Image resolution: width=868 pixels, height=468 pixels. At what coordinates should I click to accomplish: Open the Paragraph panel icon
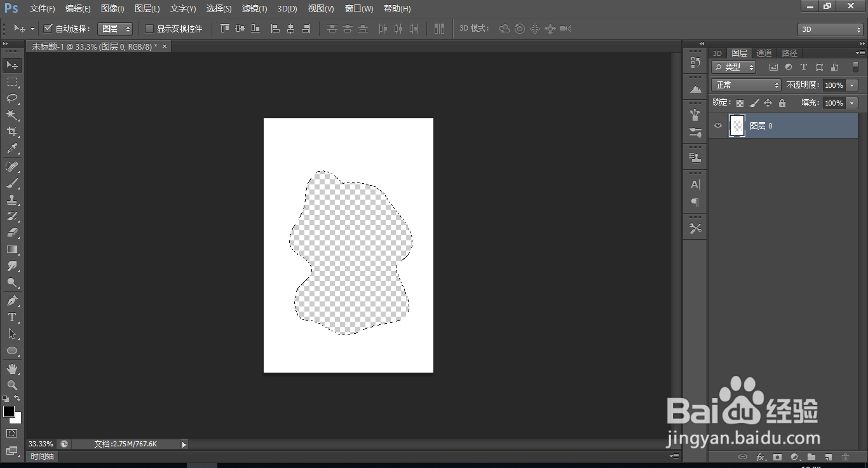(x=695, y=203)
